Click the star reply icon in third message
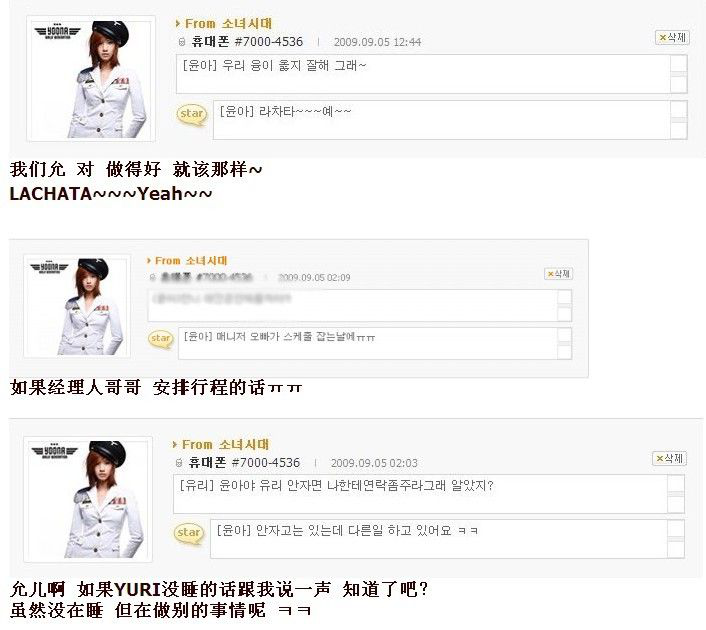 tap(189, 533)
